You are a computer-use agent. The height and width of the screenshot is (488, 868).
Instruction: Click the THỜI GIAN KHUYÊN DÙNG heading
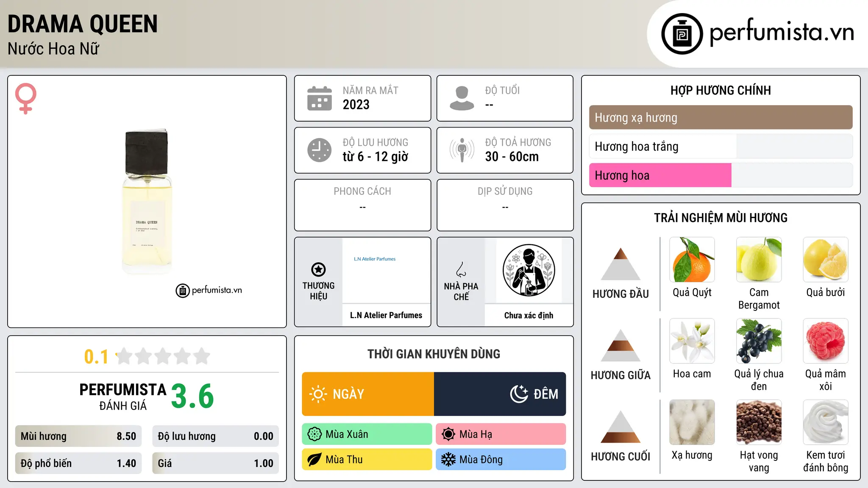434,354
